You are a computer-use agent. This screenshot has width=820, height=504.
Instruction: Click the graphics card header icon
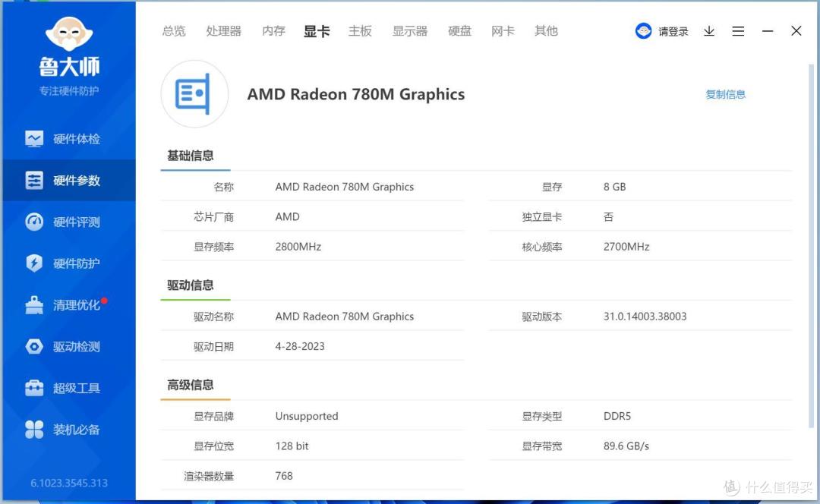point(194,94)
